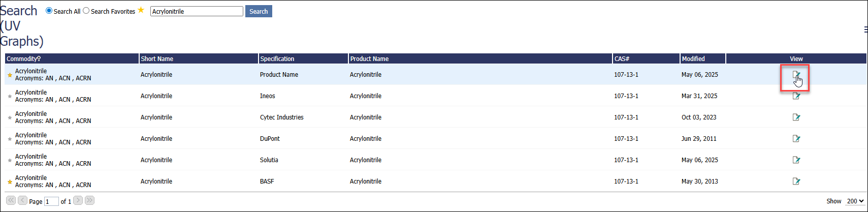The height and width of the screenshot is (212, 868).
Task: Toggle favorite star on DuPont row
Action: pos(10,139)
